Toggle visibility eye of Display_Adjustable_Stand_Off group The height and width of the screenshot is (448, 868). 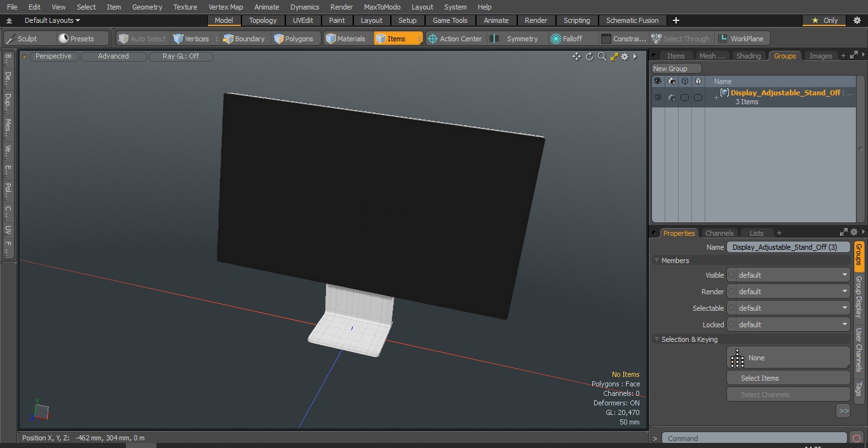(658, 98)
